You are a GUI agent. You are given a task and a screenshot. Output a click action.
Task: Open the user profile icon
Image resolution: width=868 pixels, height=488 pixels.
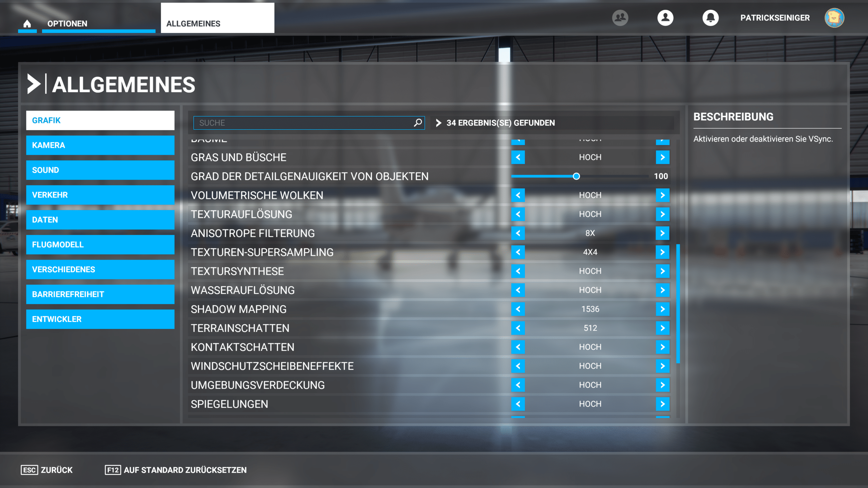pyautogui.click(x=665, y=18)
